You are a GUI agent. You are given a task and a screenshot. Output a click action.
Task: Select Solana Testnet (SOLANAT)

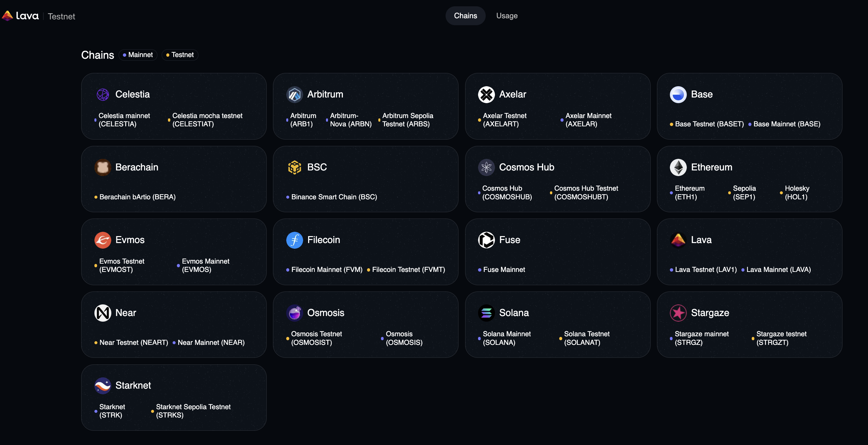584,338
